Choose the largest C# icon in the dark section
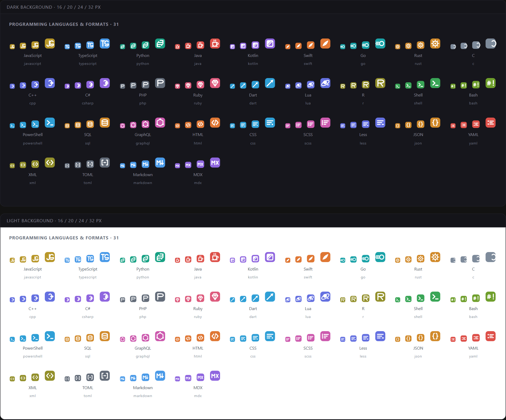The image size is (506, 420). coord(105,83)
